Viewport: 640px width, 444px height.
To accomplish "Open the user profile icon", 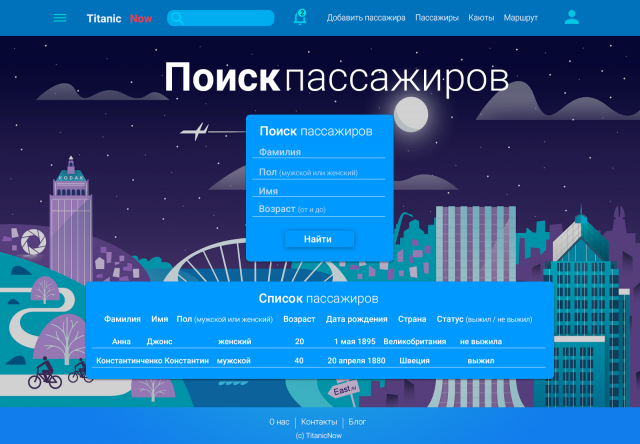I will (572, 17).
